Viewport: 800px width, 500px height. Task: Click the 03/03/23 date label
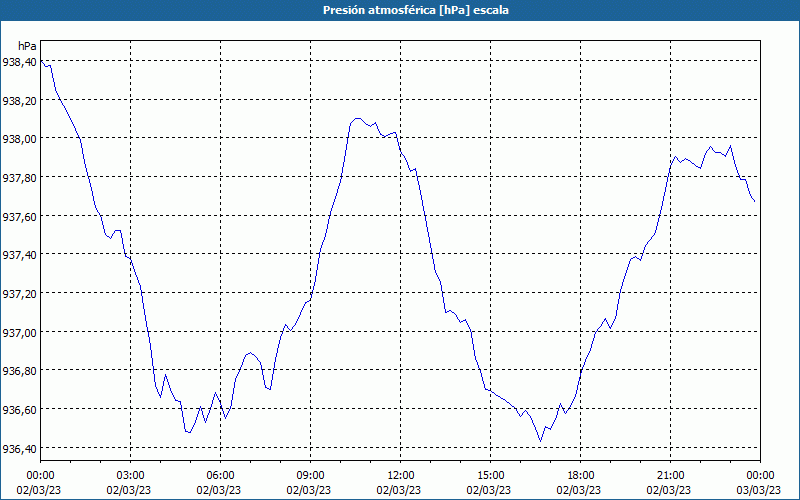pyautogui.click(x=759, y=490)
